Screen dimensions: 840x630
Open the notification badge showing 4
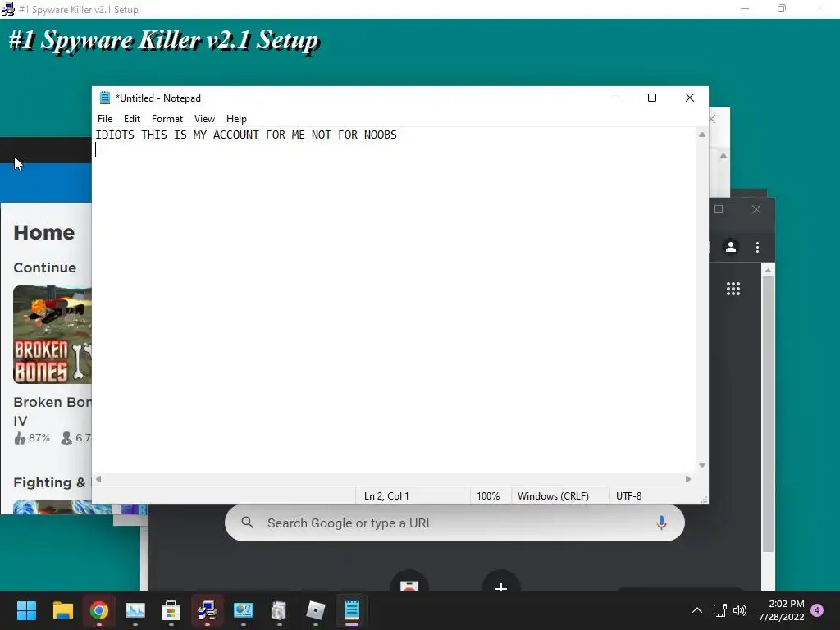click(x=817, y=610)
